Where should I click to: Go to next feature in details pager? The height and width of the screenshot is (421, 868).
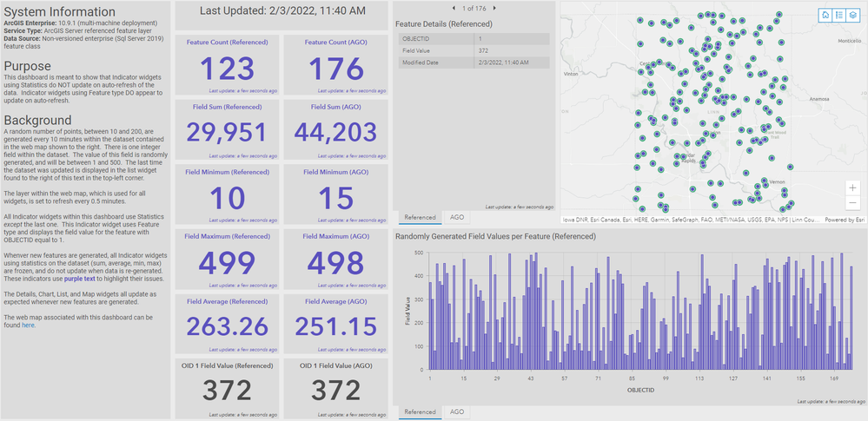tap(494, 9)
